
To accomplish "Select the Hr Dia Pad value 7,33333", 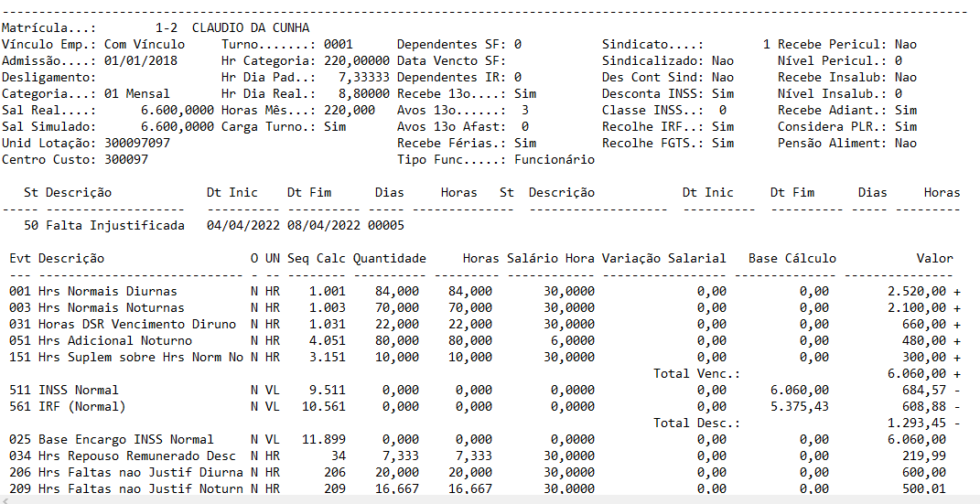I will coord(364,78).
